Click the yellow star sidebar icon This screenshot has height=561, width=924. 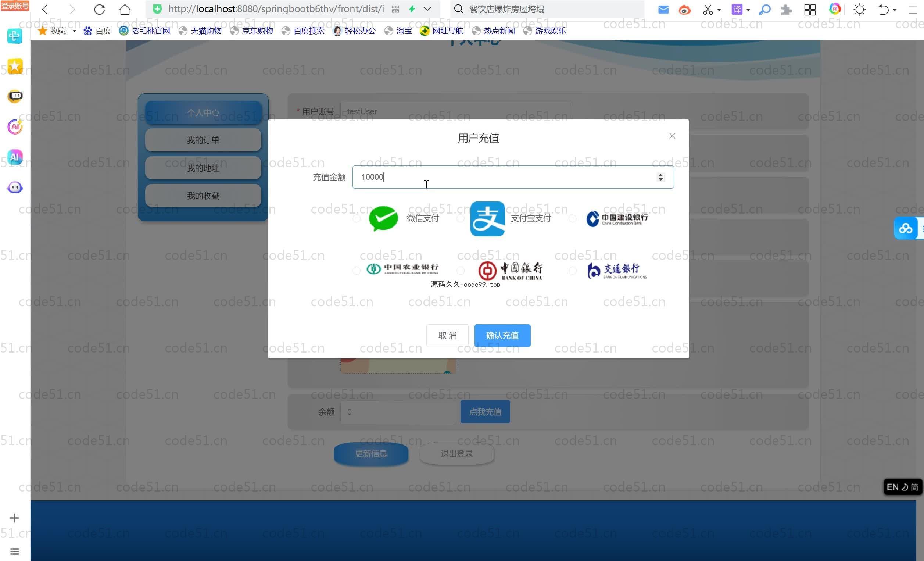pos(15,66)
